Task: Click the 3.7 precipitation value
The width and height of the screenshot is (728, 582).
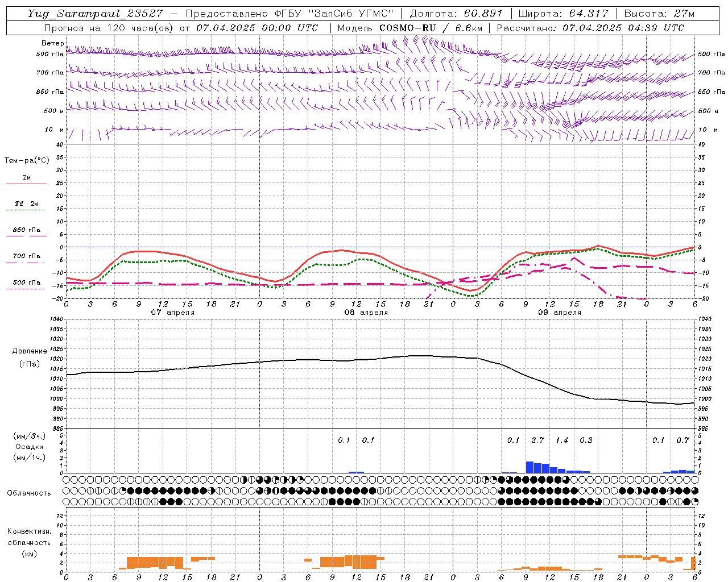Action: (537, 440)
